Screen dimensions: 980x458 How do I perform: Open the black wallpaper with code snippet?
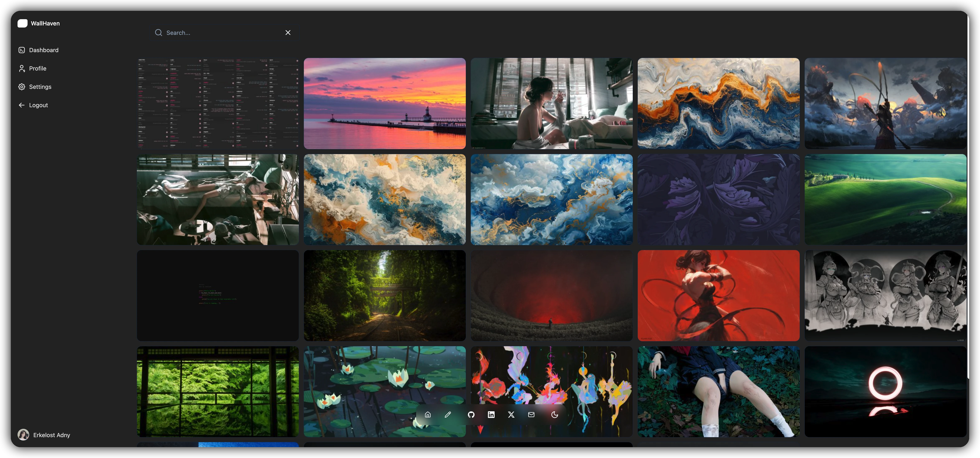[x=218, y=296]
